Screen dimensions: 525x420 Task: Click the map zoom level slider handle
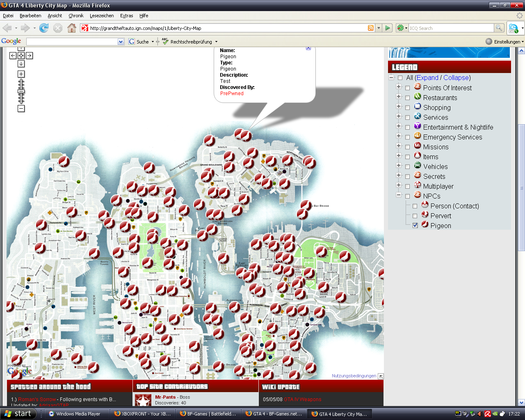point(21,91)
